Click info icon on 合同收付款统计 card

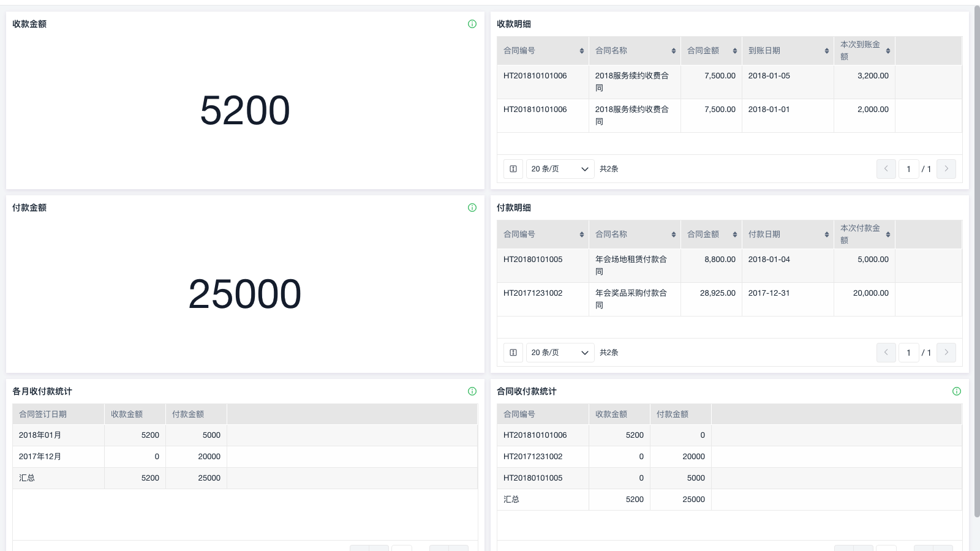[957, 391]
